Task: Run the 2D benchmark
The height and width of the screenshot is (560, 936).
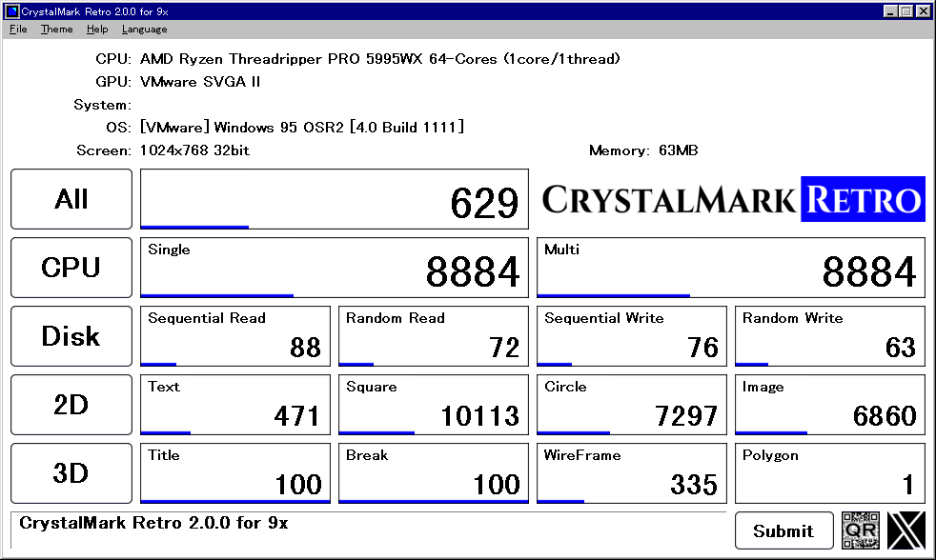Action: pos(71,405)
